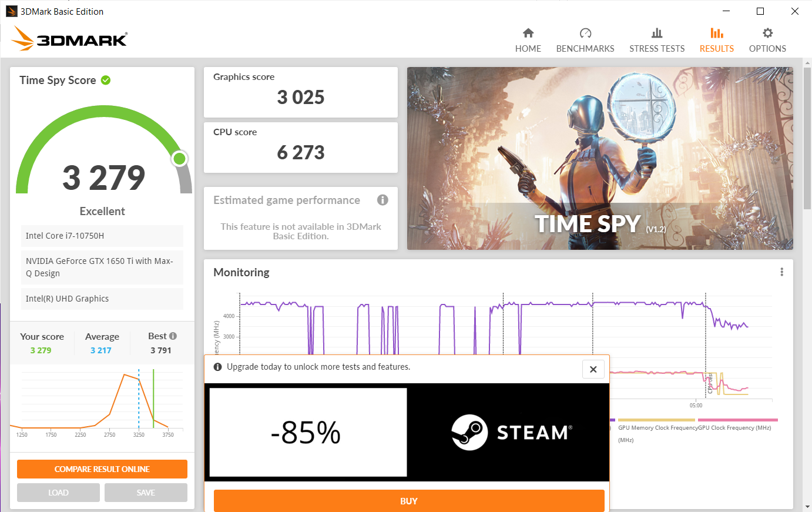The height and width of the screenshot is (512, 812).
Task: Click the vertical scrollbar on the right
Action: [x=807, y=135]
